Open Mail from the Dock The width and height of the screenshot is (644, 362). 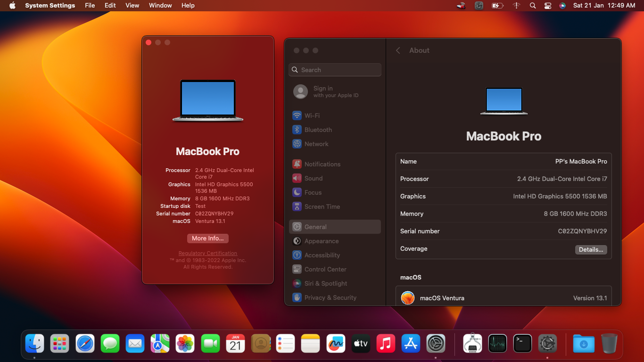tap(135, 344)
